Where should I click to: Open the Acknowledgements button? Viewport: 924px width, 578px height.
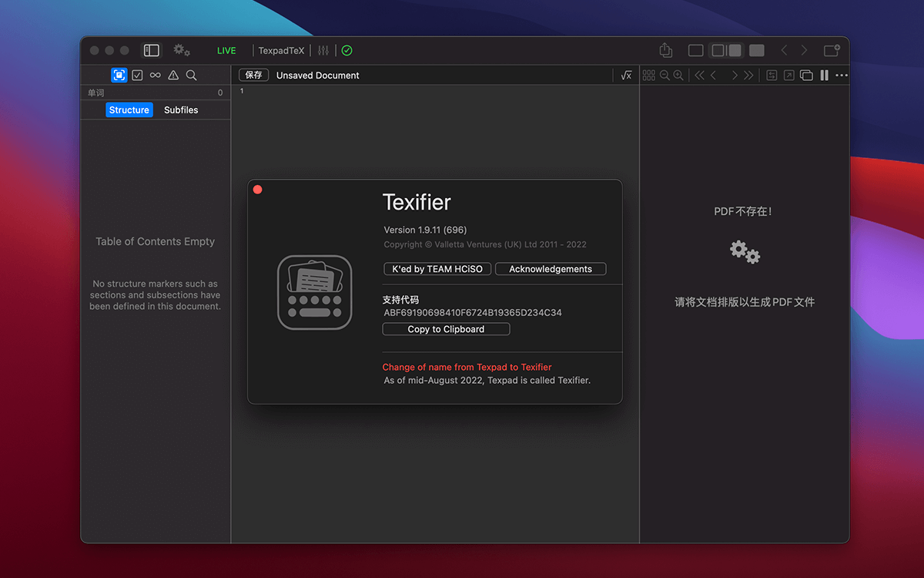click(x=551, y=269)
